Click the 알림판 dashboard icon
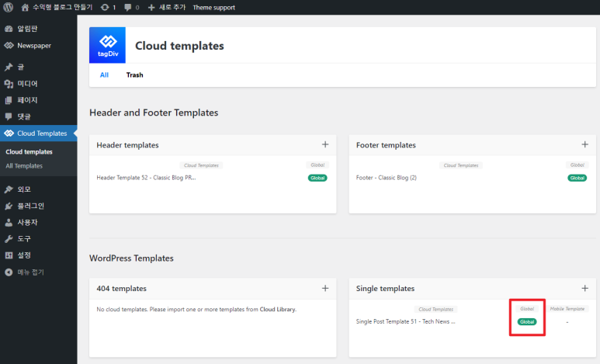Image resolution: width=600 pixels, height=364 pixels. click(9, 29)
